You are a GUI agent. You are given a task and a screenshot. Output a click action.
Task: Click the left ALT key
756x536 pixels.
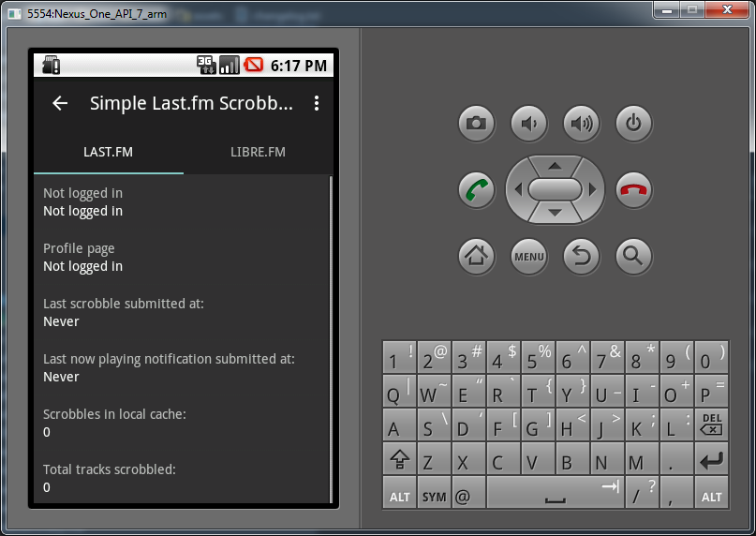(x=400, y=493)
